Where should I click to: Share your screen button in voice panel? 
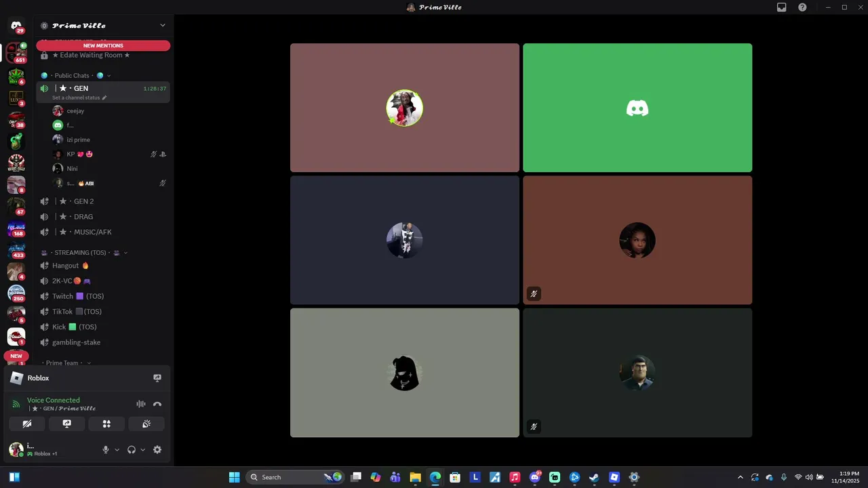66,424
